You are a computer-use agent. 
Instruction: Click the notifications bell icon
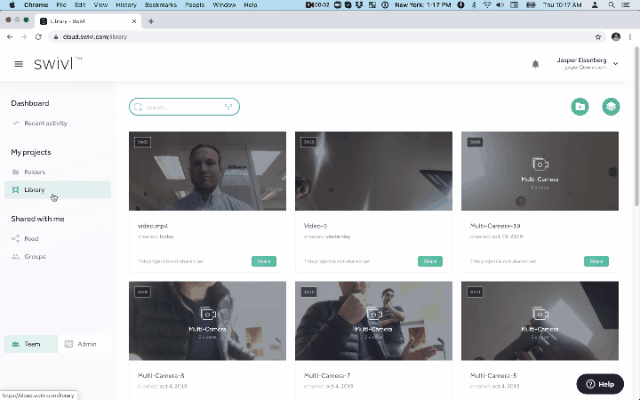(x=535, y=64)
